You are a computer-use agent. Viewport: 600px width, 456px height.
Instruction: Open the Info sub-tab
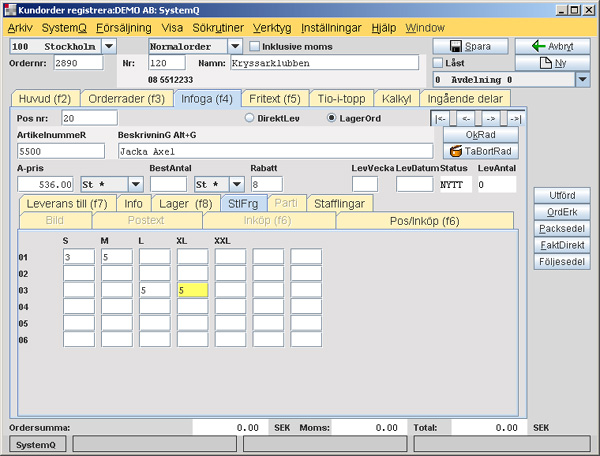[133, 204]
